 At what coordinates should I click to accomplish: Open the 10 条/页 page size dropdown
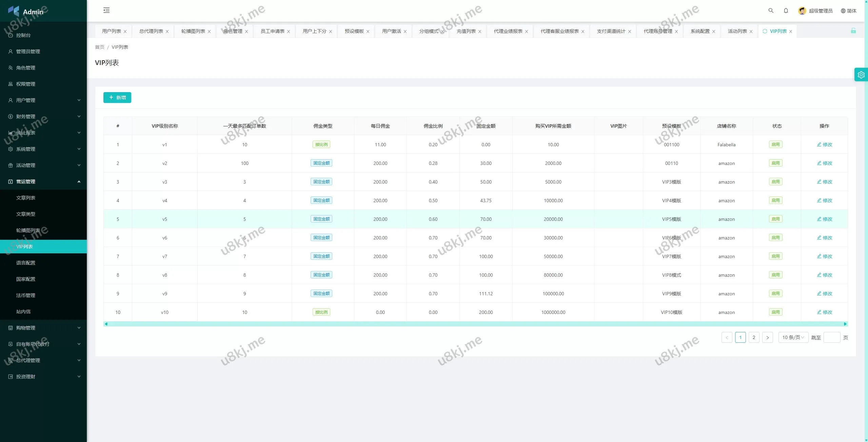point(793,337)
